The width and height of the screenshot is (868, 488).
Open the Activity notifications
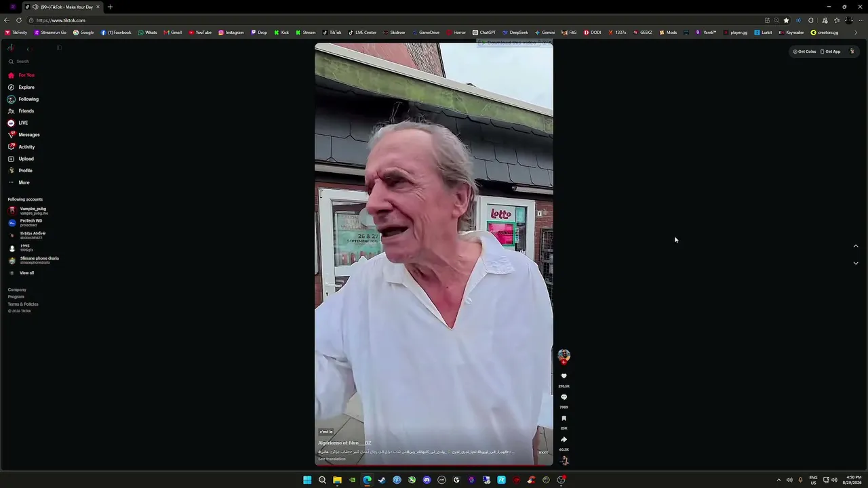[21, 146]
